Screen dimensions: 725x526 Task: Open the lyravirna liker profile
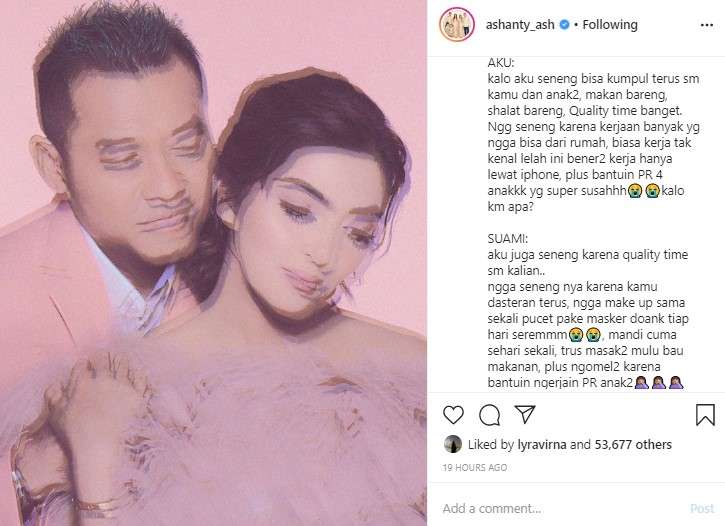click(541, 444)
